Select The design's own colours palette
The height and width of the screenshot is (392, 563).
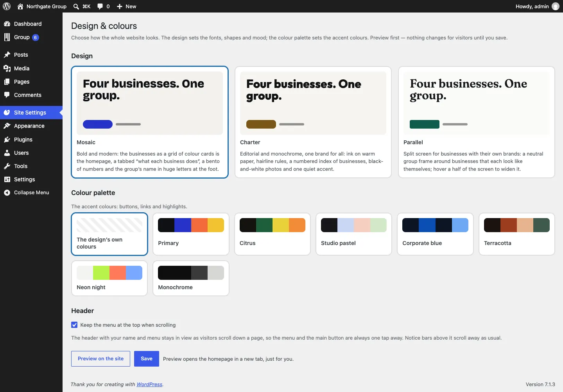[109, 234]
